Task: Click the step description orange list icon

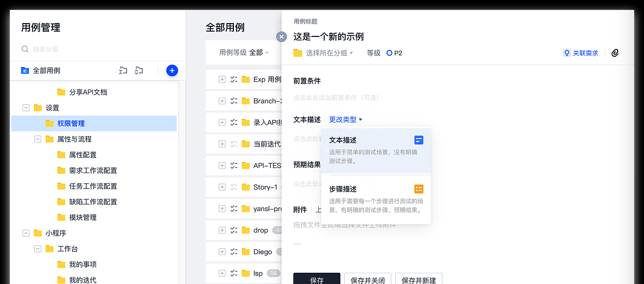Action: point(419,189)
